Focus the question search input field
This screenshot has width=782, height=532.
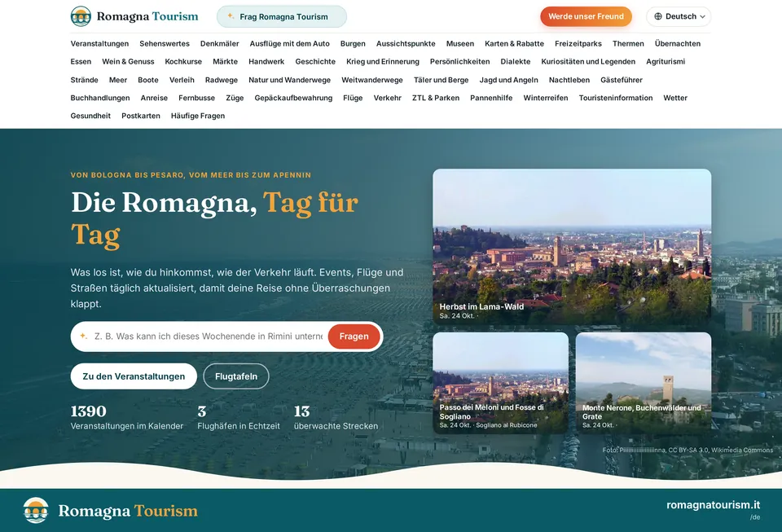click(x=208, y=336)
